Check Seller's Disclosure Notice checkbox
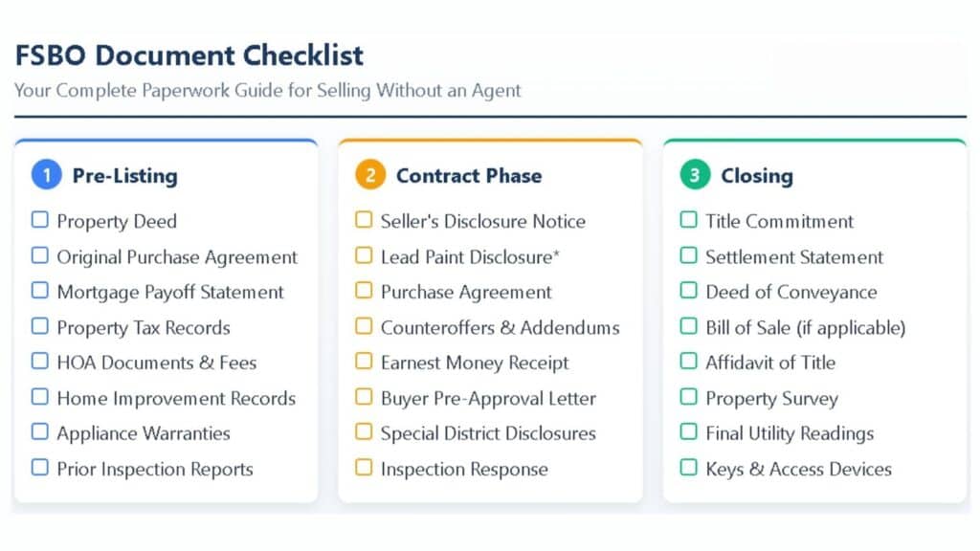 364,220
